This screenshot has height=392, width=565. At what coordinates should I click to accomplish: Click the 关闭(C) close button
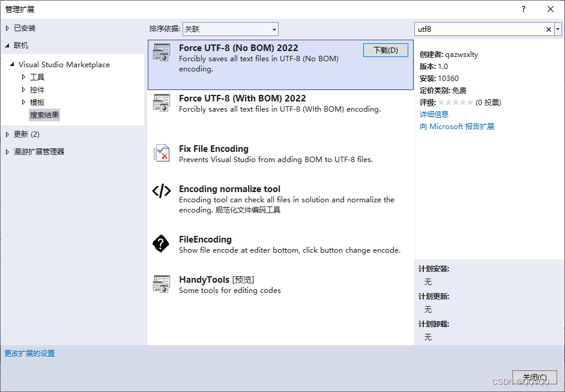(534, 377)
